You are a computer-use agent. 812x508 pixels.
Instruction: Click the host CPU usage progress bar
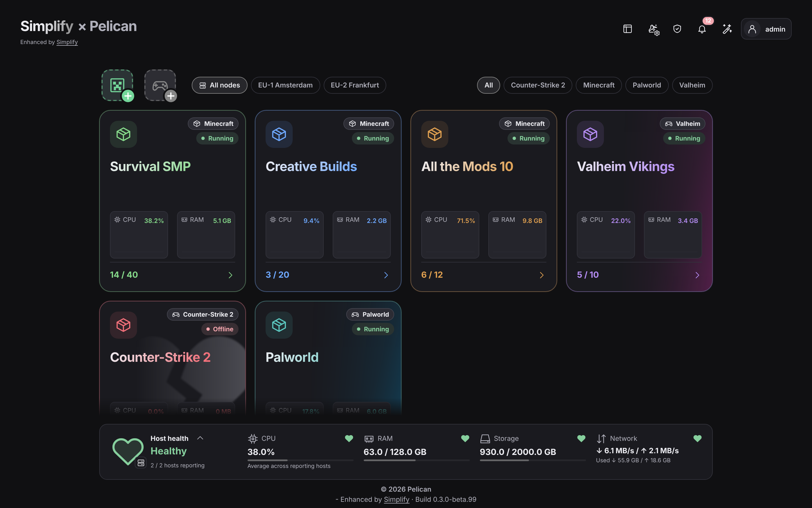[301, 460]
